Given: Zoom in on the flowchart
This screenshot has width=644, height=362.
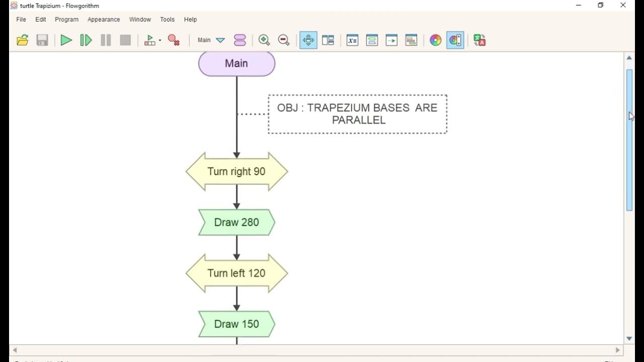Looking at the screenshot, I should pos(264,40).
